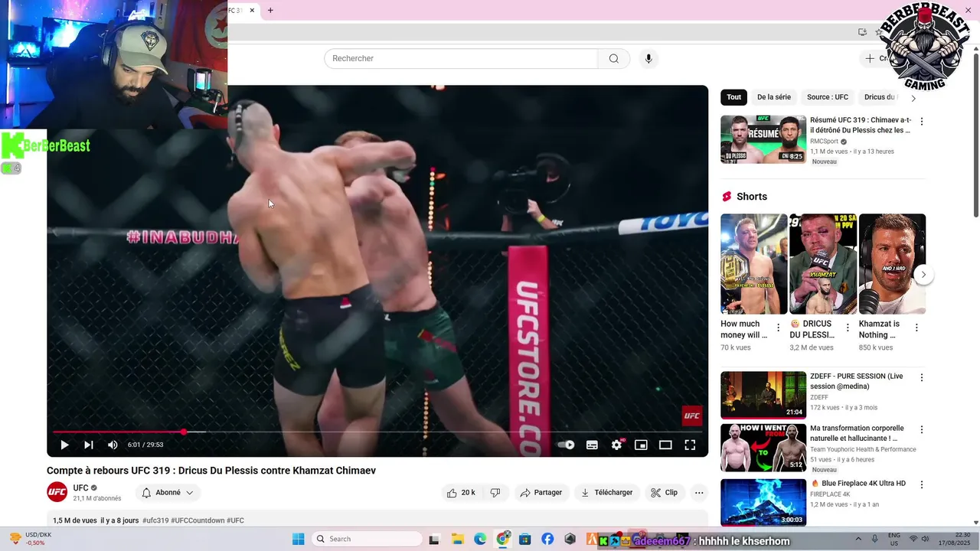This screenshot has width=980, height=551.
Task: Skip to next video in player
Action: [x=89, y=445]
